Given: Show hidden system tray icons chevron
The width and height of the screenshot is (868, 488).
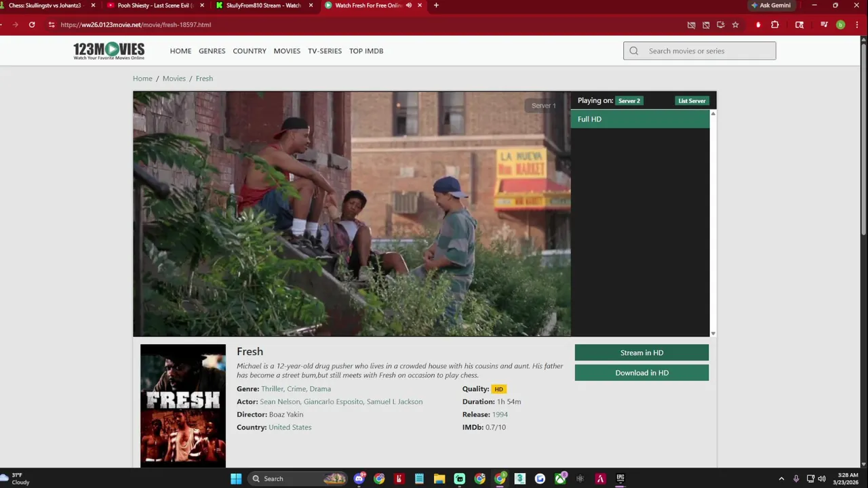Looking at the screenshot, I should click(781, 479).
